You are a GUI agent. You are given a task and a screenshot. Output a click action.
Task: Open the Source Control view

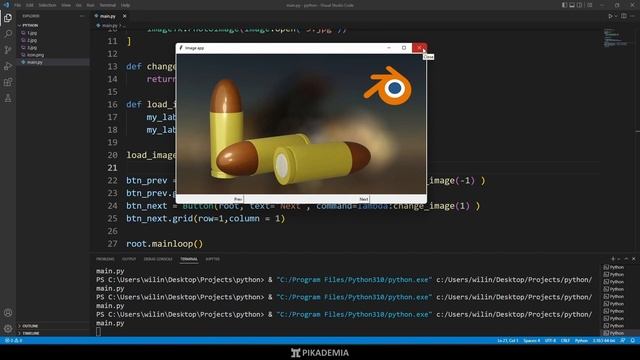(x=8, y=50)
